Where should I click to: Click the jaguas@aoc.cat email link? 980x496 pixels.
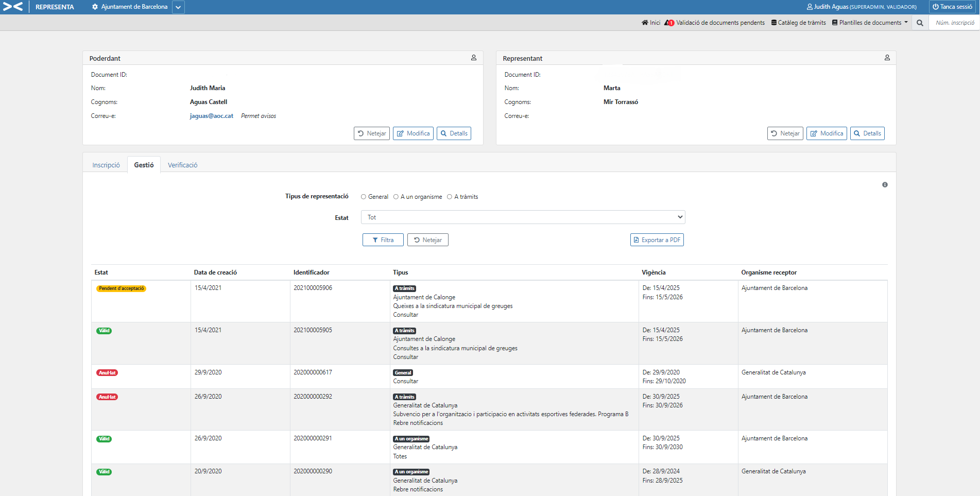point(212,116)
